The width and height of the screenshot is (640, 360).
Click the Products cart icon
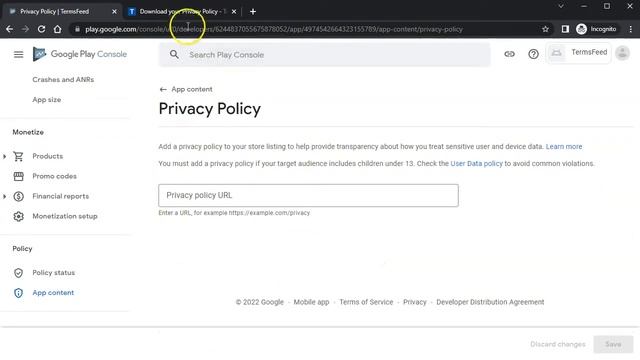18,156
